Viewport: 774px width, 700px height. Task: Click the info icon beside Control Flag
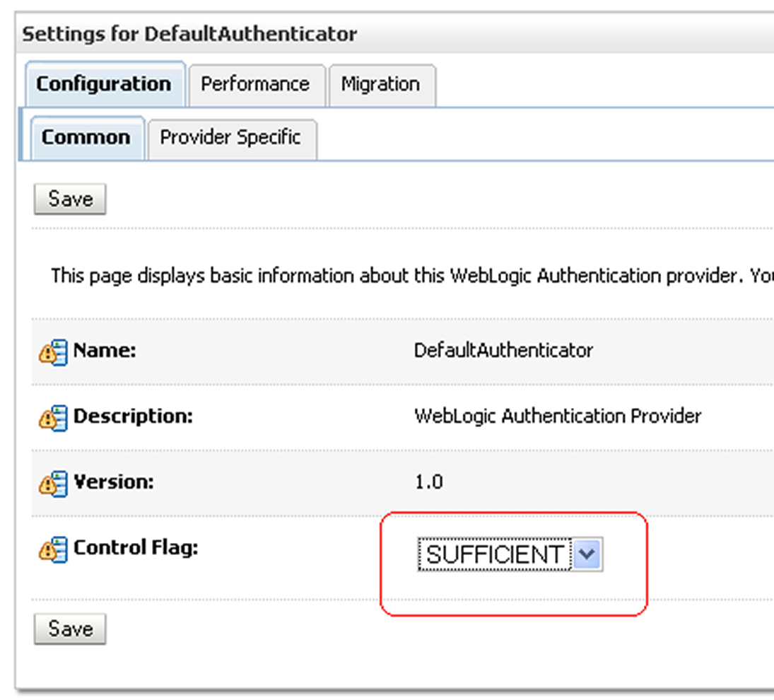pos(53,549)
